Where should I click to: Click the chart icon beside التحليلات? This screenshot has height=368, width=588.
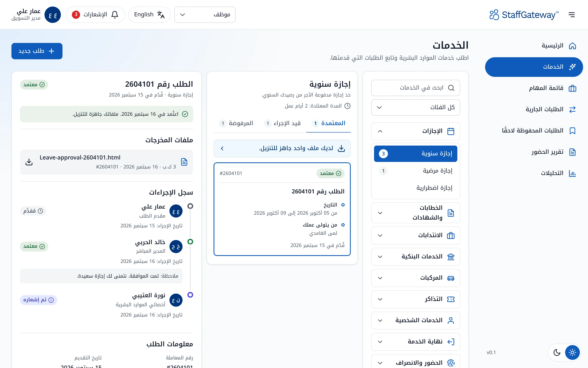tap(572, 173)
